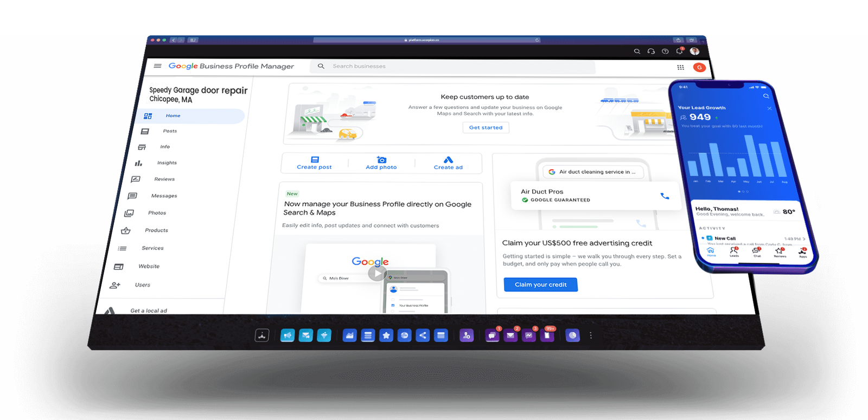This screenshot has height=420, width=868.
Task: Open the star icon in the dock
Action: [386, 335]
